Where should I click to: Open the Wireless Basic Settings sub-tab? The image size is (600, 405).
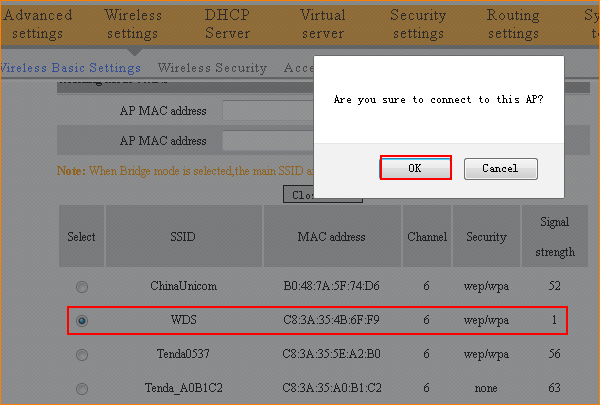coord(71,68)
